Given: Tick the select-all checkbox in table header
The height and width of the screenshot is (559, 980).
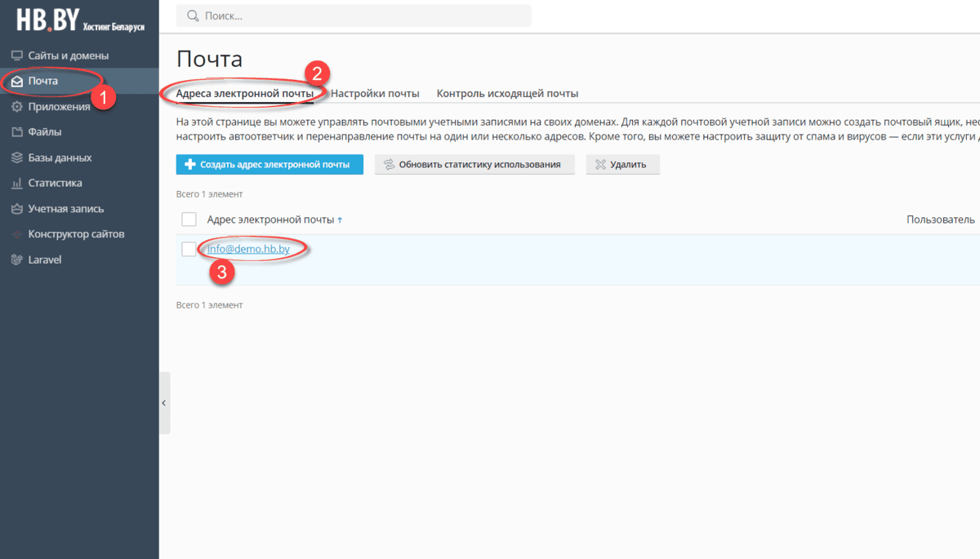Looking at the screenshot, I should [189, 220].
